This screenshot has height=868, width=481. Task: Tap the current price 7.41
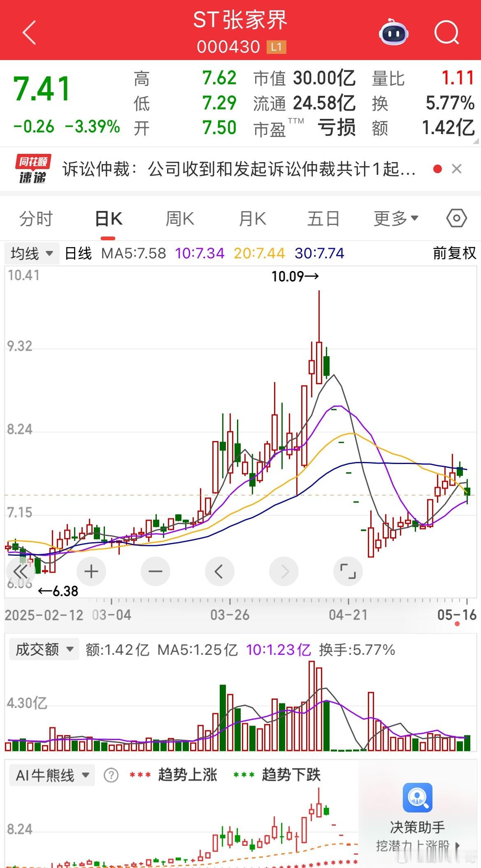(42, 89)
